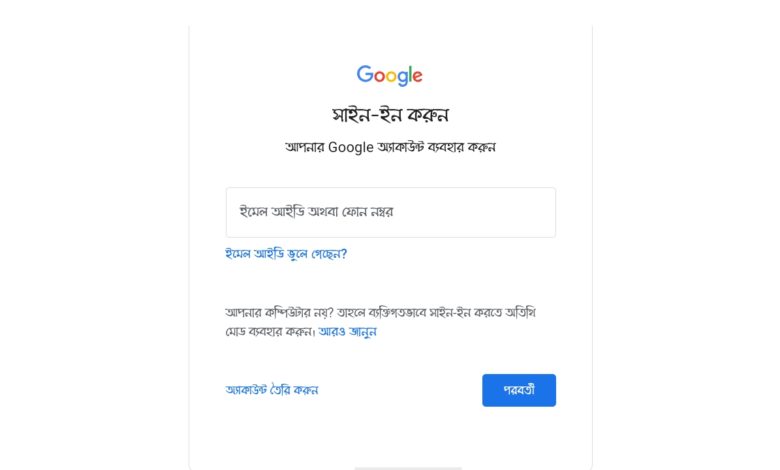Click the blue পরবর্তী button
This screenshot has height=470, width=780.
click(x=519, y=390)
